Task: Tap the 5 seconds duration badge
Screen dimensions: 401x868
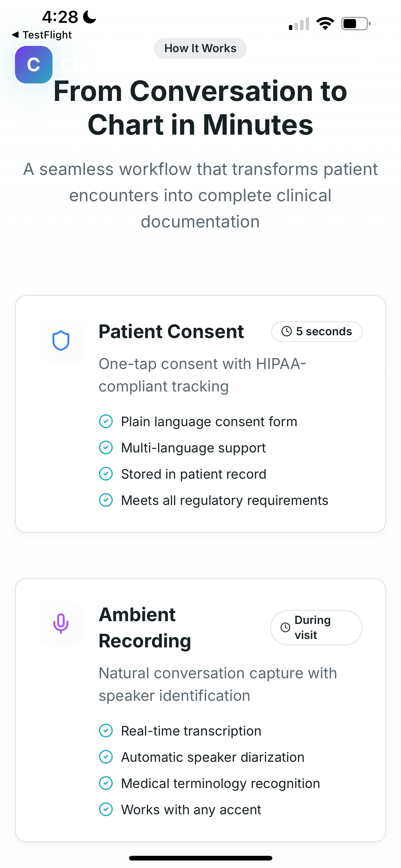Action: click(316, 331)
